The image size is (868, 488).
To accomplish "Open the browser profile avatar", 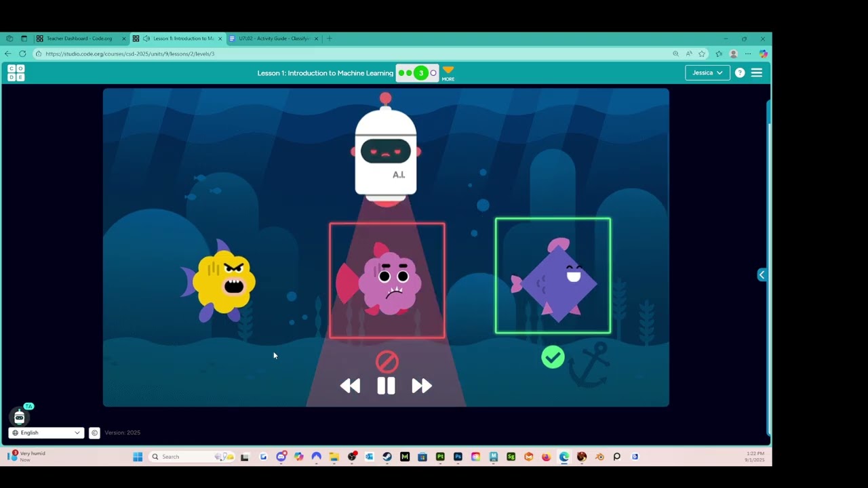I will (x=733, y=54).
